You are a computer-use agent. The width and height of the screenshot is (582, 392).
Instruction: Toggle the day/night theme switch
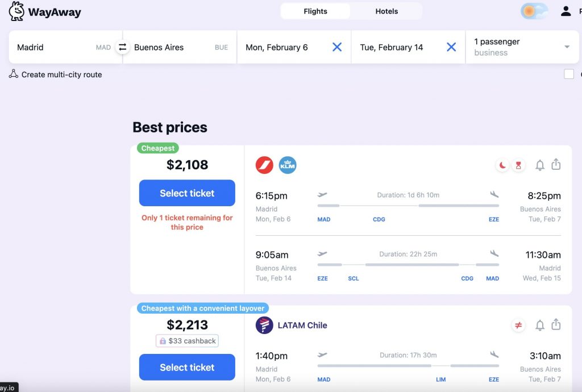534,11
